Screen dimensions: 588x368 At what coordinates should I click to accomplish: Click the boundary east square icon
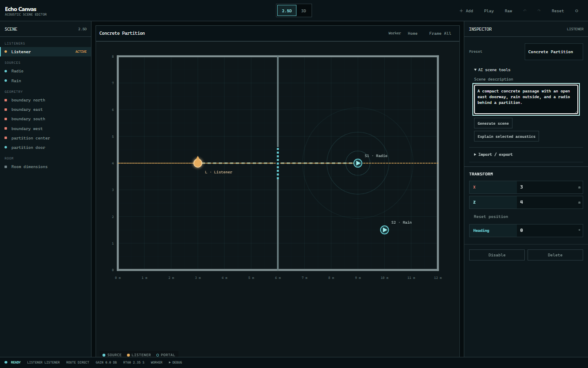[6, 110]
